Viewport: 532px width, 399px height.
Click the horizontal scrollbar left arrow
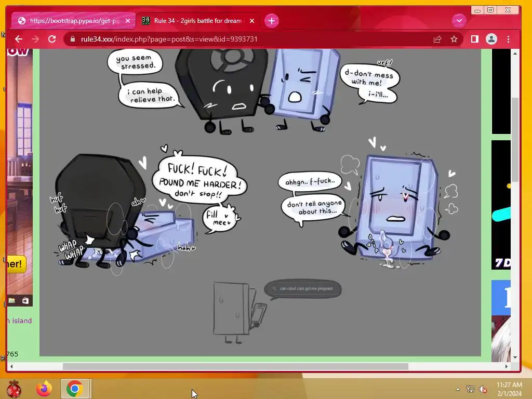[11, 366]
